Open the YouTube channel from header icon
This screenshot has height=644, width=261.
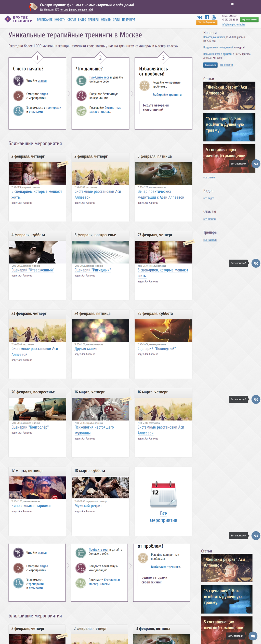tap(214, 17)
